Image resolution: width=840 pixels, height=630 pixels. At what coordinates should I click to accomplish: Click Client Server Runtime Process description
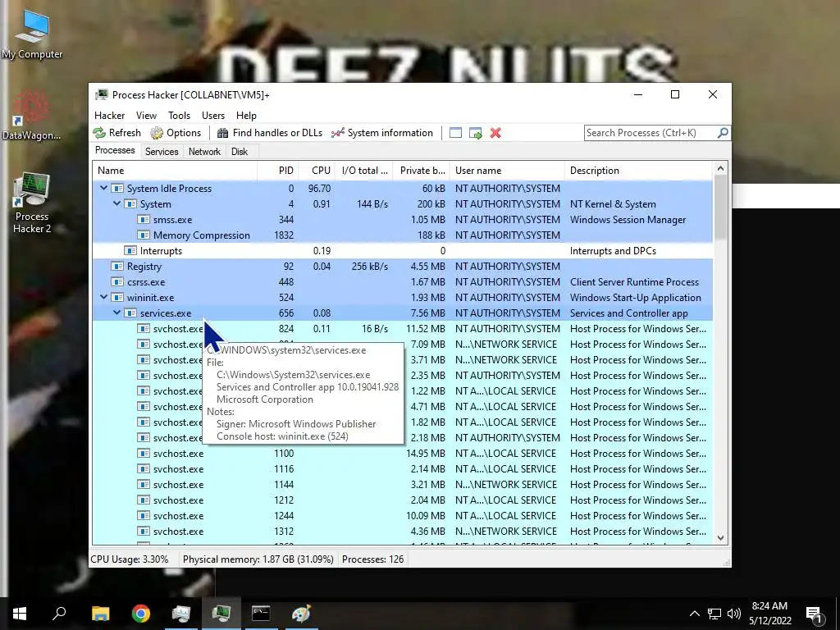point(634,282)
